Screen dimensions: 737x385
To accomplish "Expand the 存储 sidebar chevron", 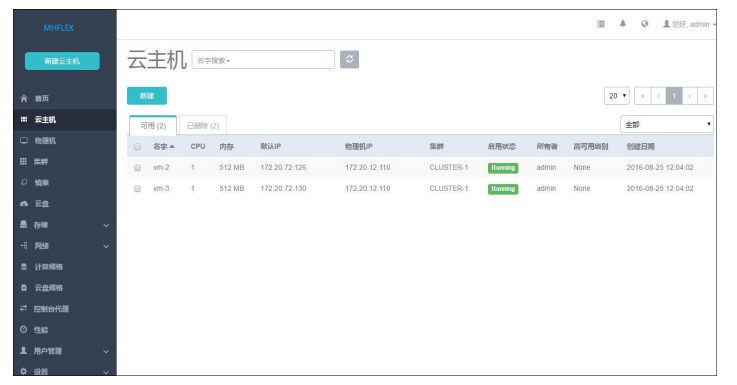I will [x=106, y=225].
